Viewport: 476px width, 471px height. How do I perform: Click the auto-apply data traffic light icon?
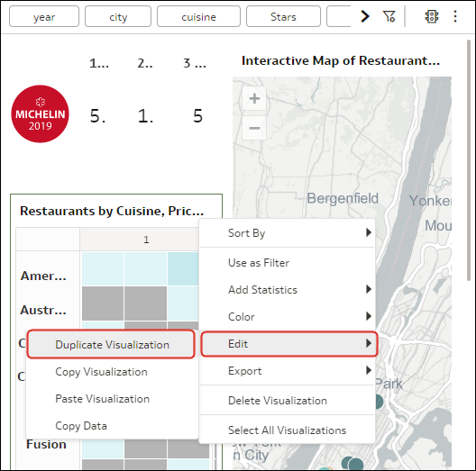coord(431,16)
